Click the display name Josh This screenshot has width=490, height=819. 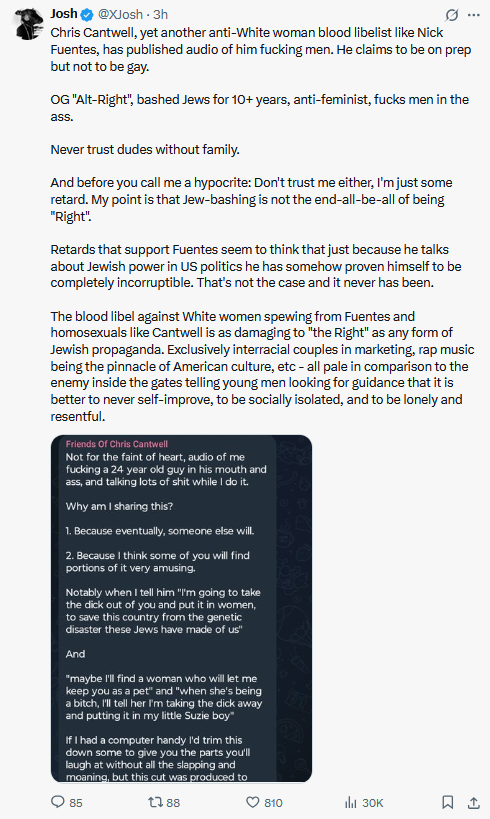(x=64, y=14)
